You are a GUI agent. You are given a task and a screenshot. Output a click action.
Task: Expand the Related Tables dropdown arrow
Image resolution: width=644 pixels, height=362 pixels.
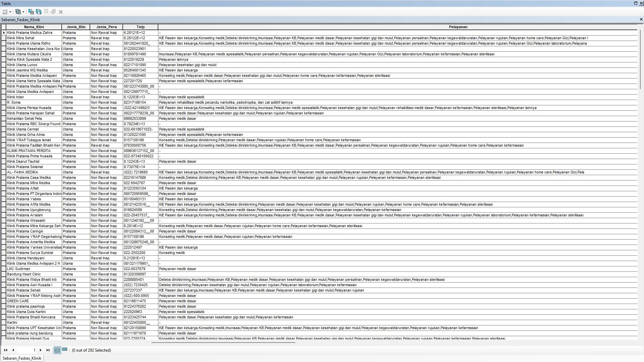tap(23, 12)
